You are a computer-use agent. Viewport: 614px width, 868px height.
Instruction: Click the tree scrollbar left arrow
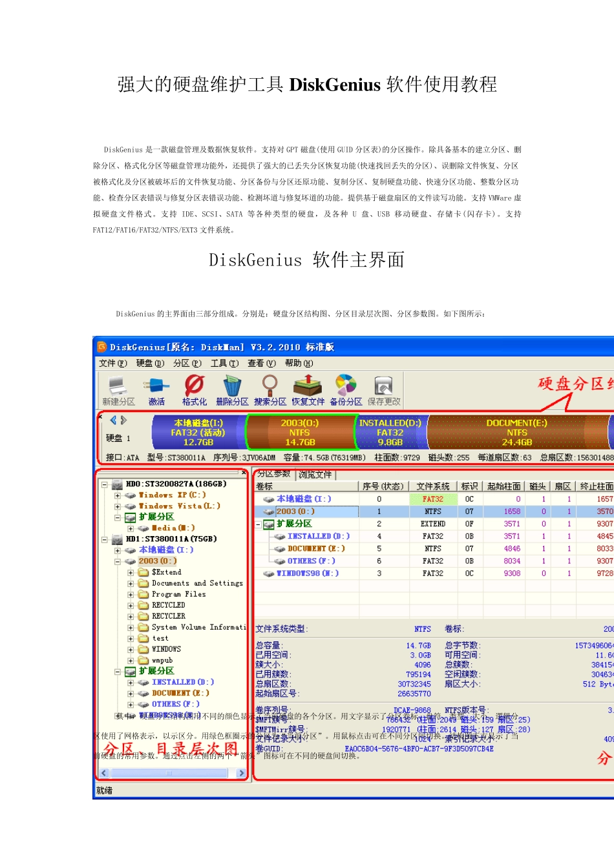click(x=104, y=773)
